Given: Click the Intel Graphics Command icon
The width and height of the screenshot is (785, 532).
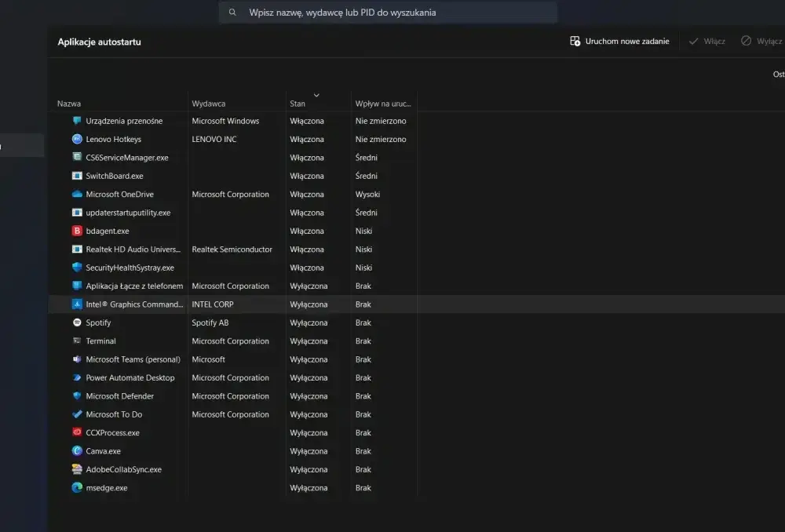Looking at the screenshot, I should pos(77,304).
